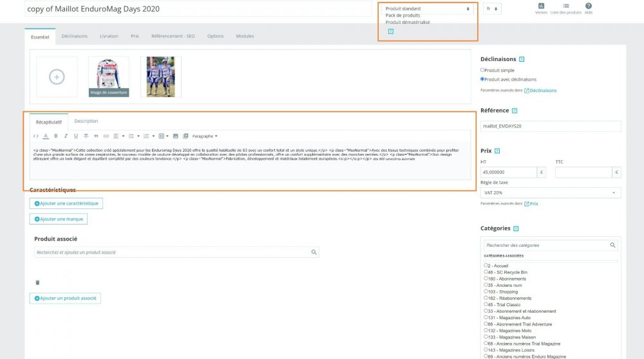Select category 45 - Trial Classic
This screenshot has width=644, height=359.
pos(486,304)
